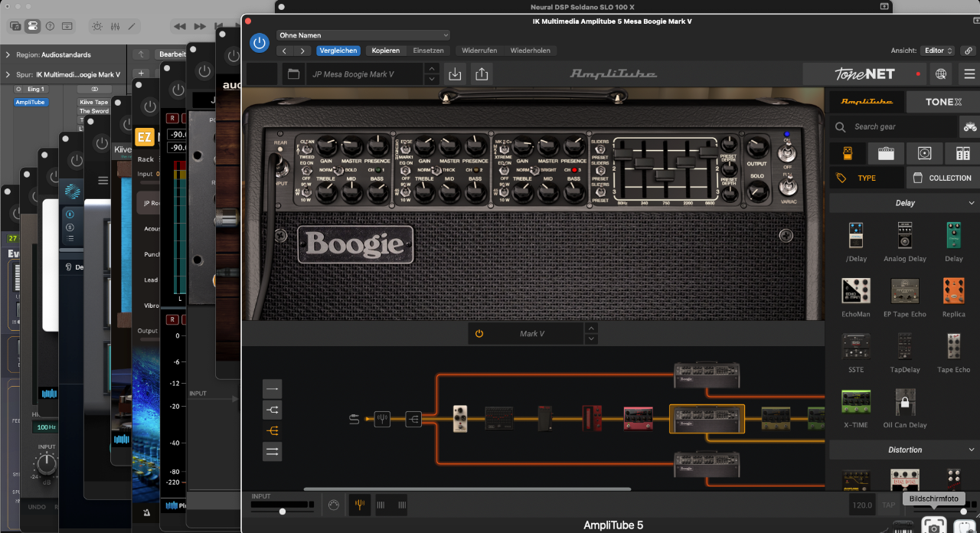The width and height of the screenshot is (980, 533).
Task: Switch to the COLLECTION view
Action: pos(942,178)
